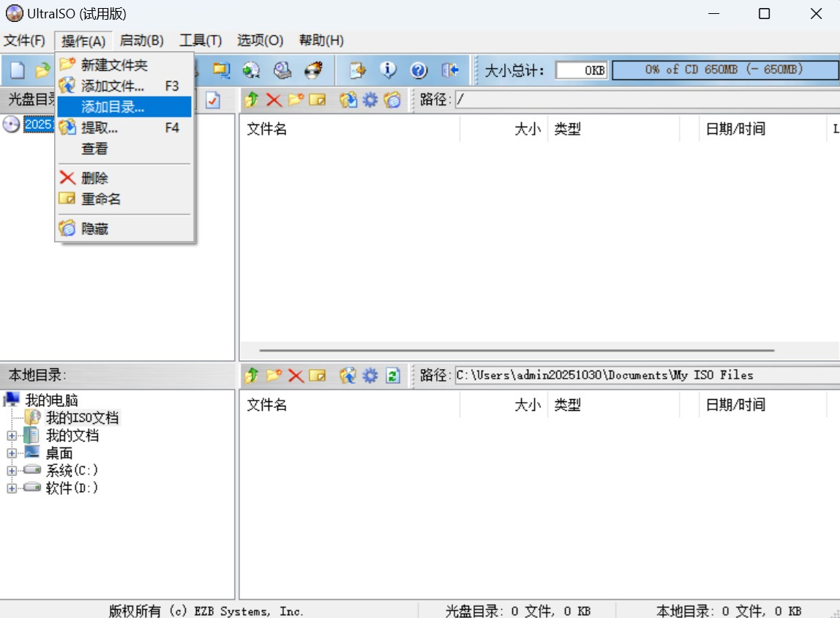Click the 0% of CD 650MB capacity bar
The width and height of the screenshot is (840, 618).
coord(724,70)
